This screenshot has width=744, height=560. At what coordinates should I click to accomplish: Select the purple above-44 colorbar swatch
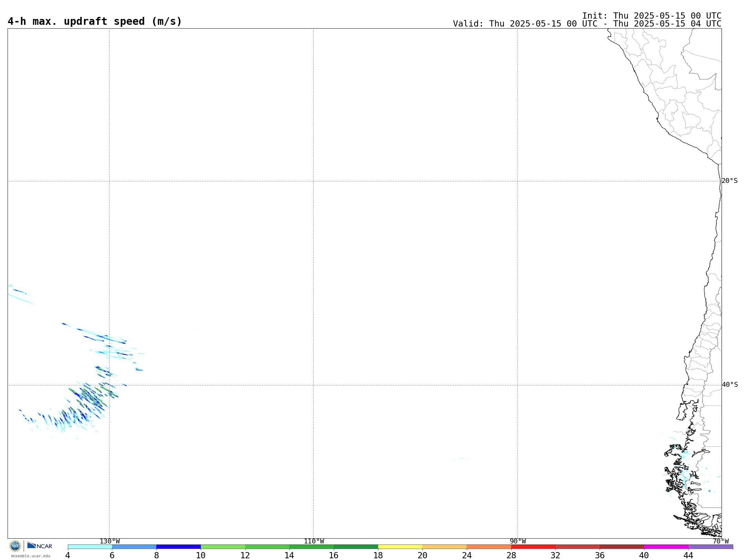[711, 547]
